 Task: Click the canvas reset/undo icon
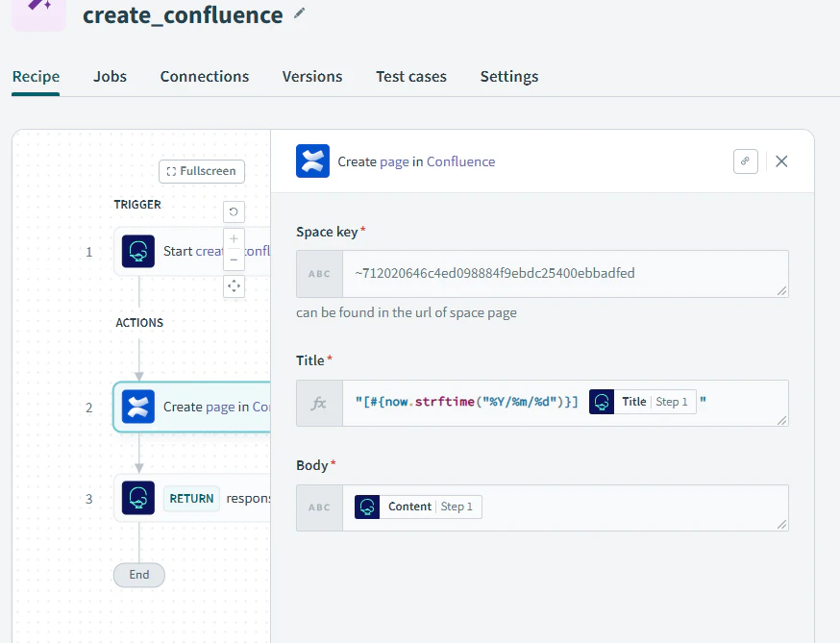click(x=234, y=211)
